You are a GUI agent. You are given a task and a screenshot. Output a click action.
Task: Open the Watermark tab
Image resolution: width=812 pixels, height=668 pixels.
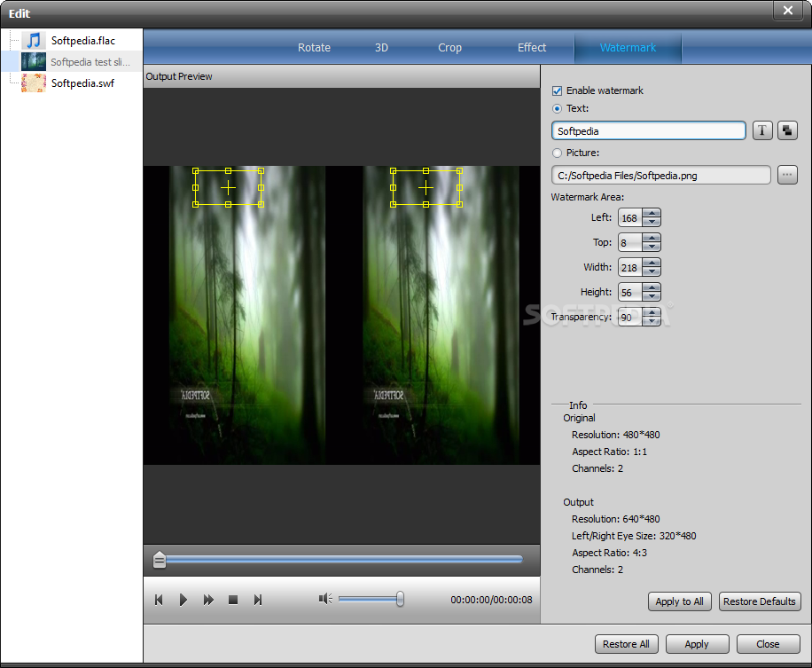coord(628,48)
